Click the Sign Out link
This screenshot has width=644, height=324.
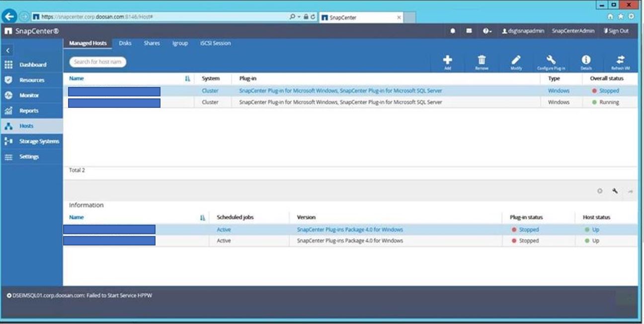[616, 31]
